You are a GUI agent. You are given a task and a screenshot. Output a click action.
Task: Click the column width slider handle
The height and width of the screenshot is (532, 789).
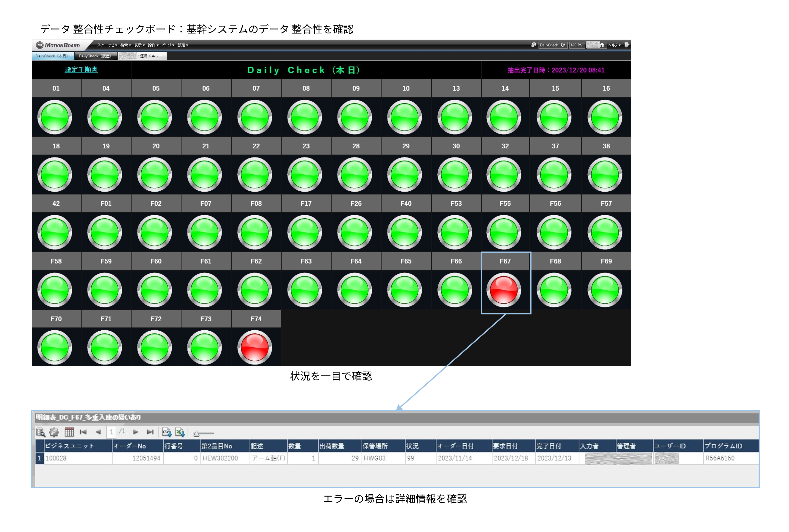pos(196,434)
